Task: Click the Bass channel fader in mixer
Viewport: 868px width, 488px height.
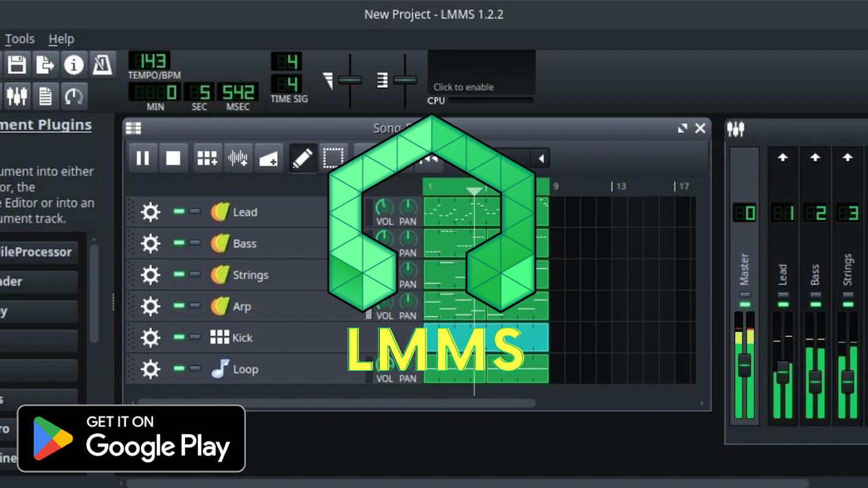Action: tap(815, 382)
